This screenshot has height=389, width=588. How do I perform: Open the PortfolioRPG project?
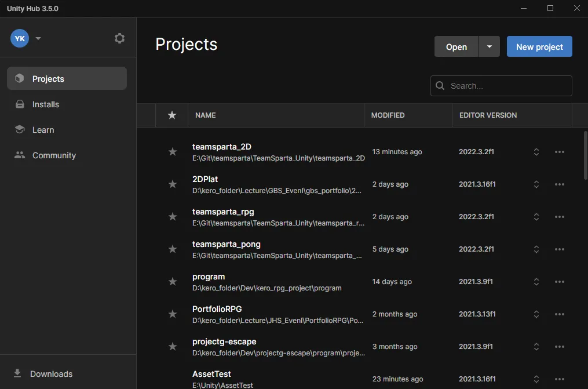(217, 309)
